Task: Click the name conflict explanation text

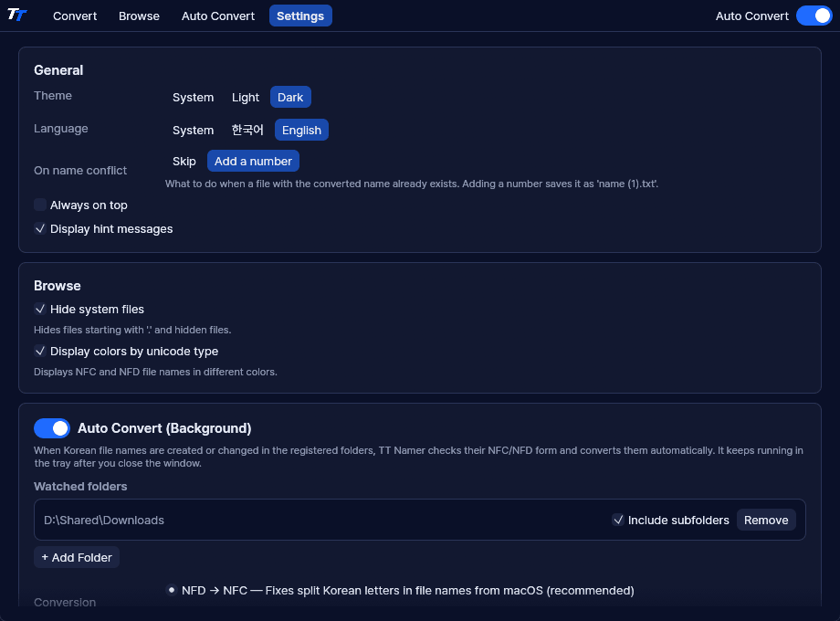Action: coord(412,184)
